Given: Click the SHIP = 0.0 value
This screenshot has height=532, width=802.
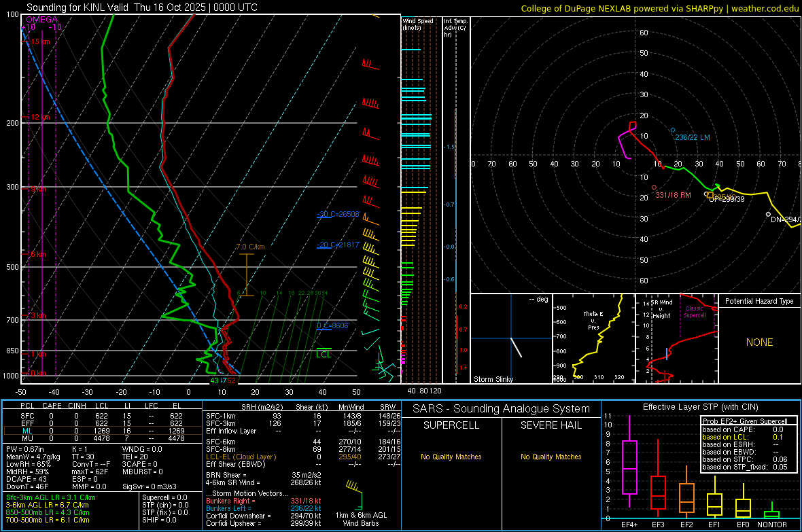Looking at the screenshot, I should [159, 520].
